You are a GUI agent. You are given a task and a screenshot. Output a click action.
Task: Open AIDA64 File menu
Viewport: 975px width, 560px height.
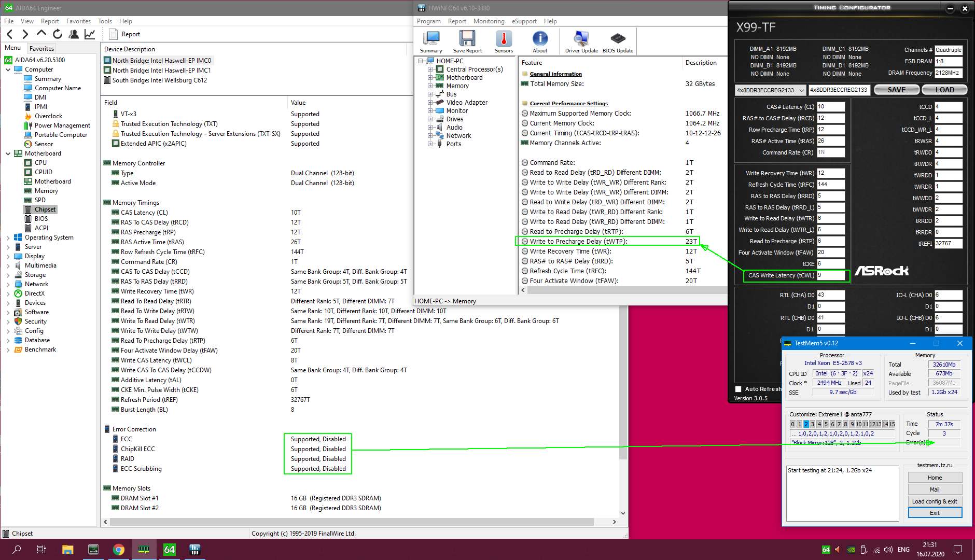tap(9, 21)
